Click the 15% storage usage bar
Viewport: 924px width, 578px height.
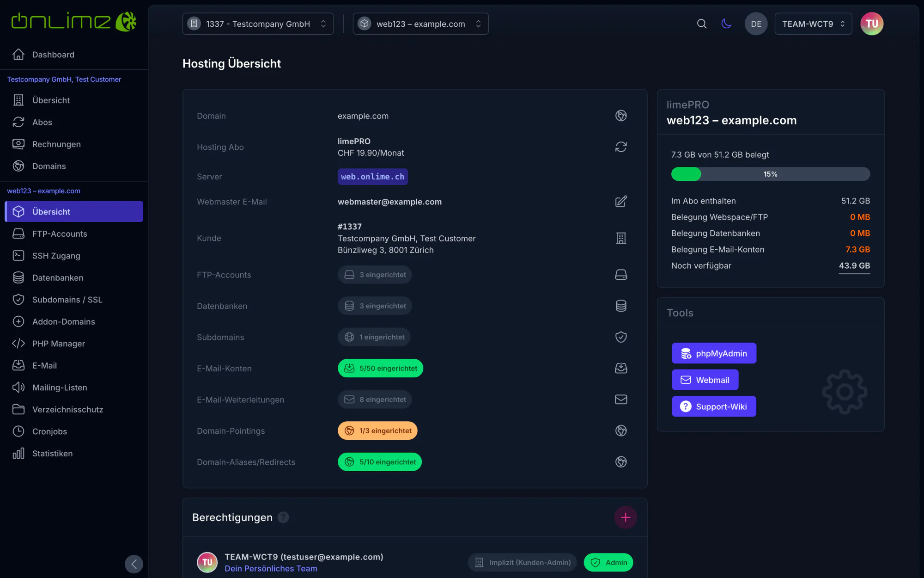[771, 174]
